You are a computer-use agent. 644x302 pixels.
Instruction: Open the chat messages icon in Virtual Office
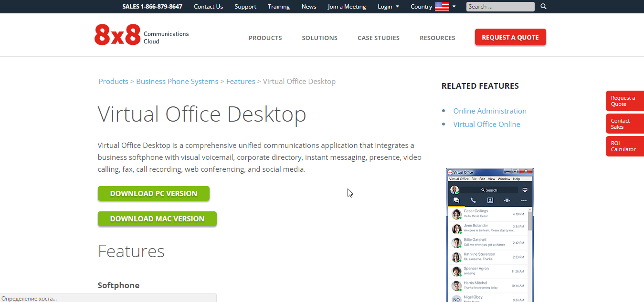[x=456, y=200]
